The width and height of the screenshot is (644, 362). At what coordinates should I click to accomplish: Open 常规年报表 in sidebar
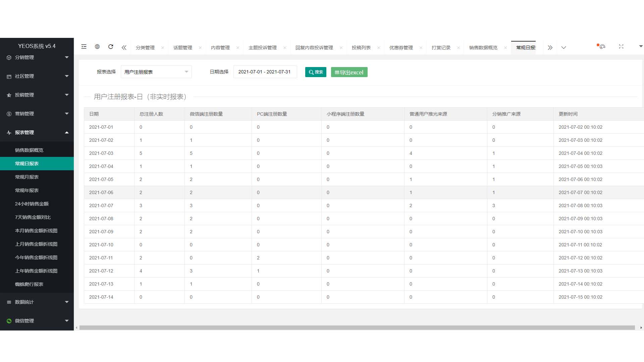point(37,190)
